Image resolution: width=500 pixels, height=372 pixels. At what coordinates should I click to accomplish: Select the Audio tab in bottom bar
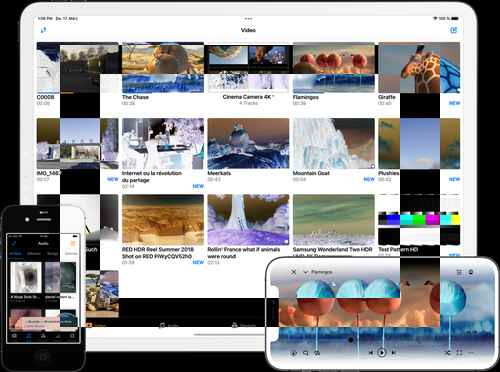point(169,325)
